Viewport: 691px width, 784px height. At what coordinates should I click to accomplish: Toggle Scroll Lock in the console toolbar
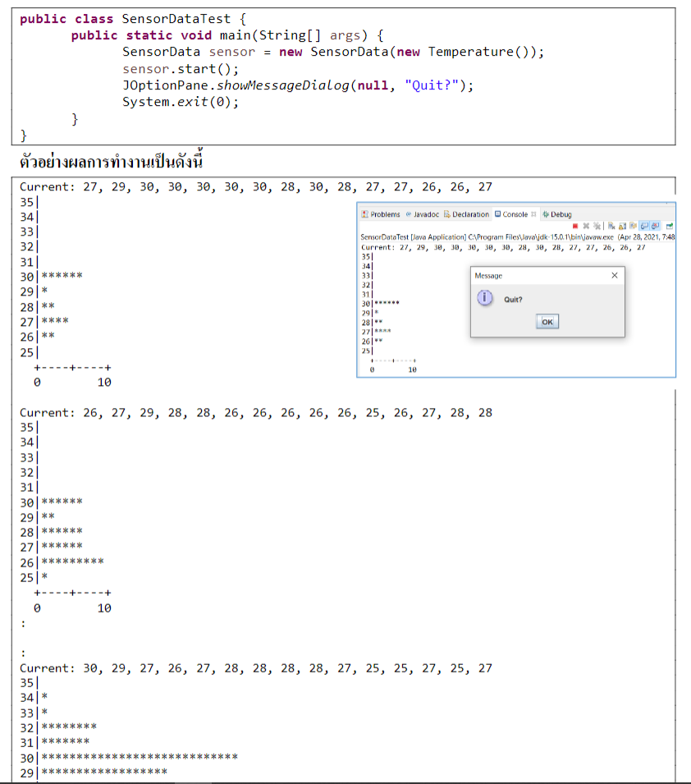tap(621, 226)
